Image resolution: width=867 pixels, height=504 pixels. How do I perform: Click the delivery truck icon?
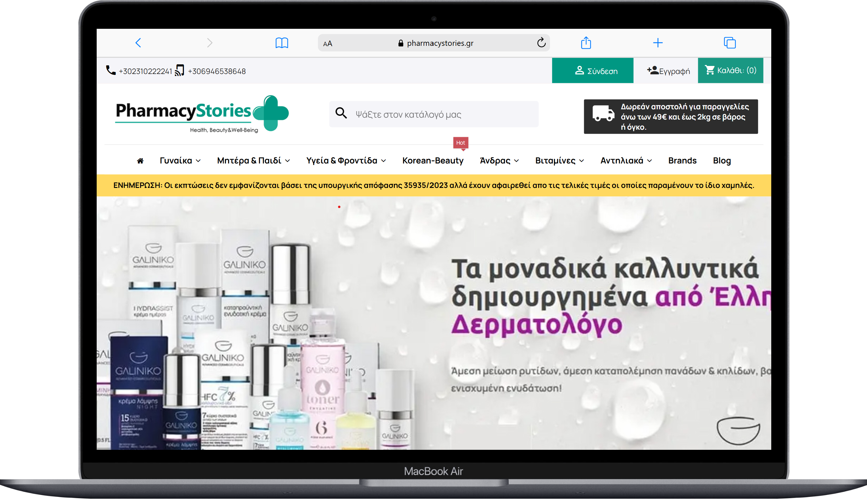click(x=603, y=113)
